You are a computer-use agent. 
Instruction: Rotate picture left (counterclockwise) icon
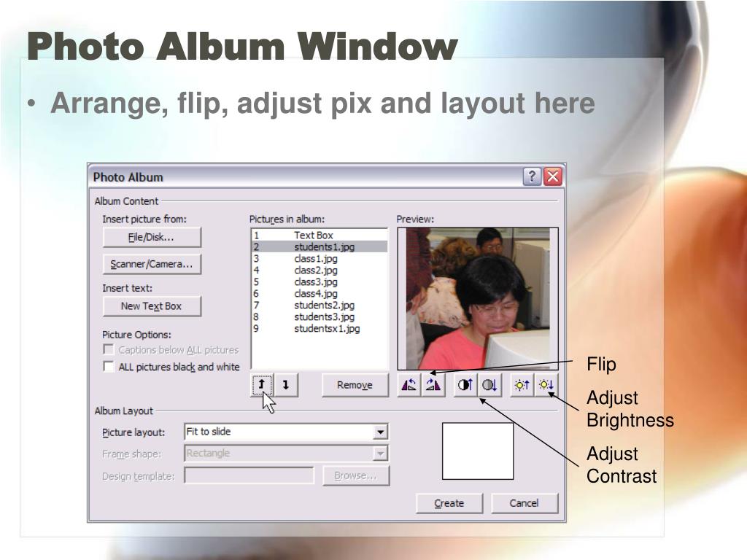click(x=409, y=385)
